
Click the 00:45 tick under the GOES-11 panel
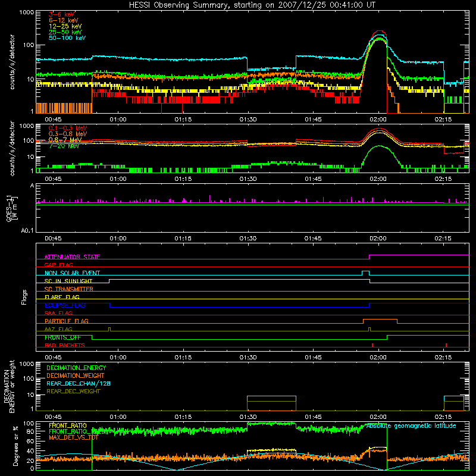[x=53, y=239]
